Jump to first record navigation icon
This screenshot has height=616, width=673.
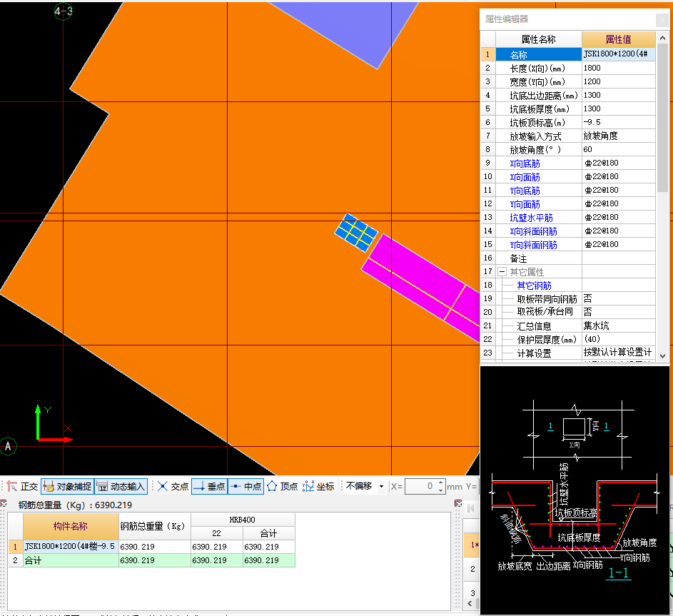tap(471, 508)
